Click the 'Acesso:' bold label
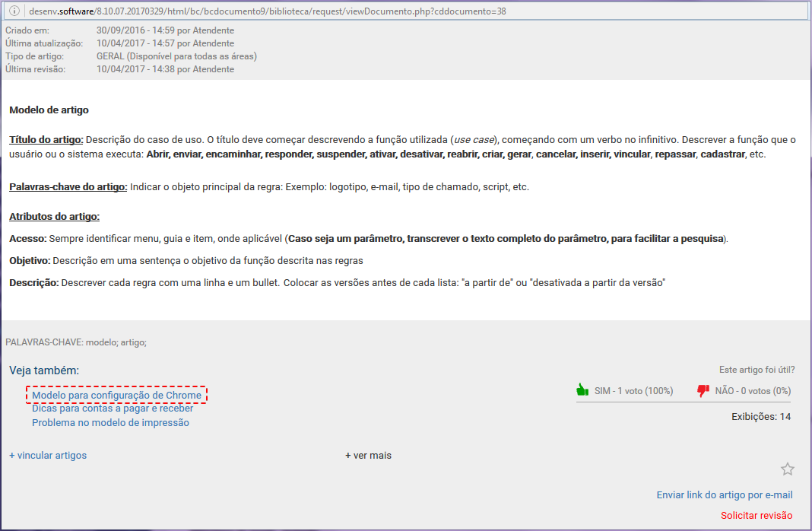 28,238
